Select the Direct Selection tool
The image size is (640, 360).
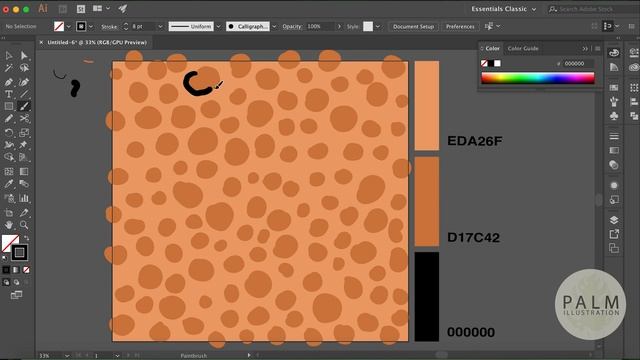pyautogui.click(x=24, y=56)
